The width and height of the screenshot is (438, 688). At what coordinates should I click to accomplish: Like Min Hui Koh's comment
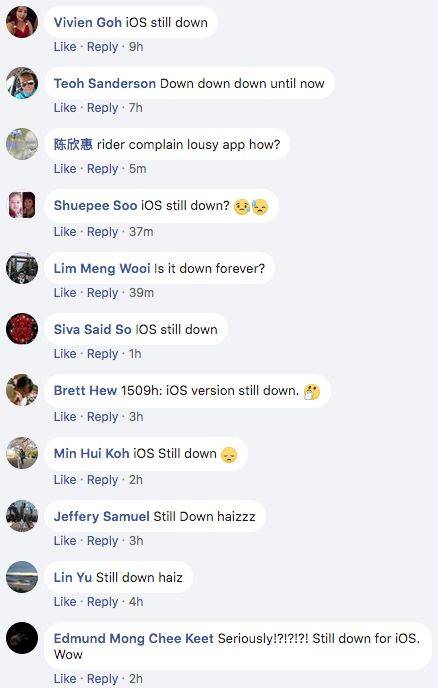click(x=65, y=480)
